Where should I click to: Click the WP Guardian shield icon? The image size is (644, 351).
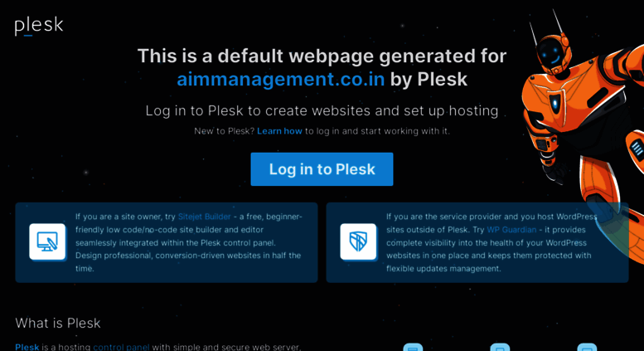pos(358,241)
